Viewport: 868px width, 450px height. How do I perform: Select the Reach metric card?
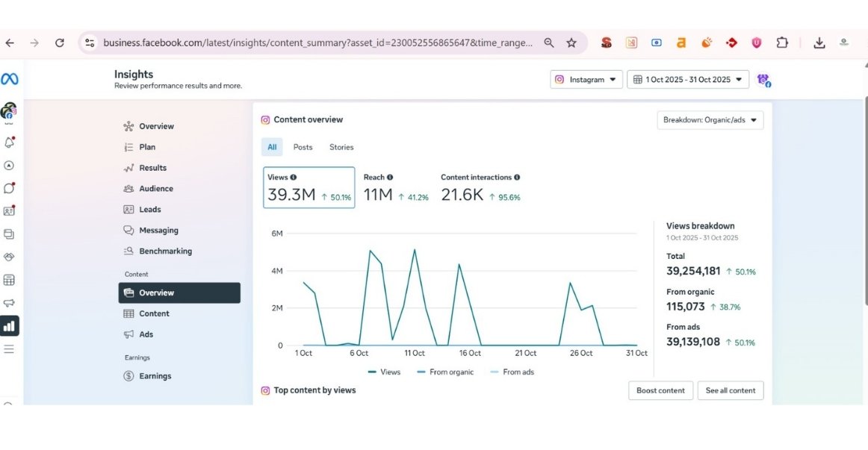(395, 188)
